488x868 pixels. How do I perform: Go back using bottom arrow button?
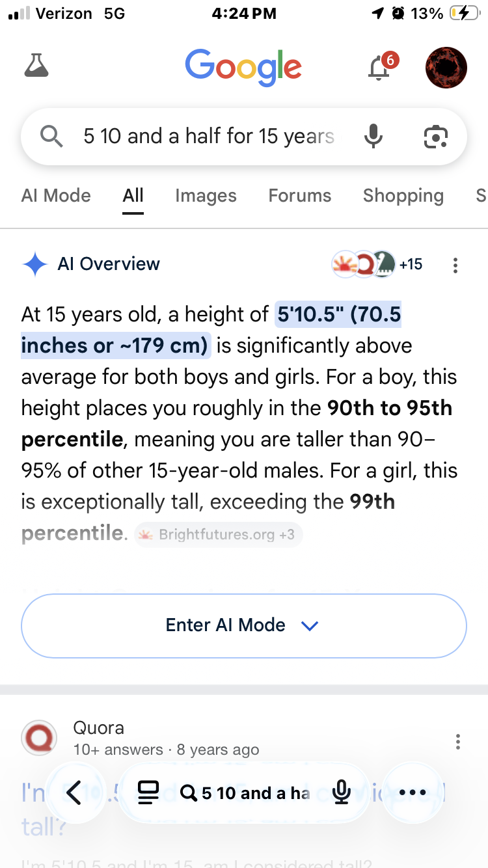[x=74, y=793]
